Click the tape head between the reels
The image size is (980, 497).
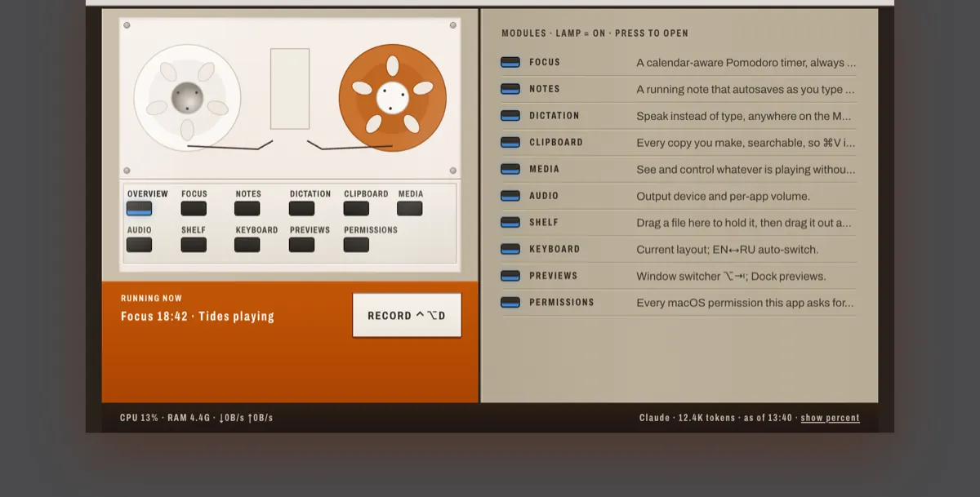tap(290, 89)
